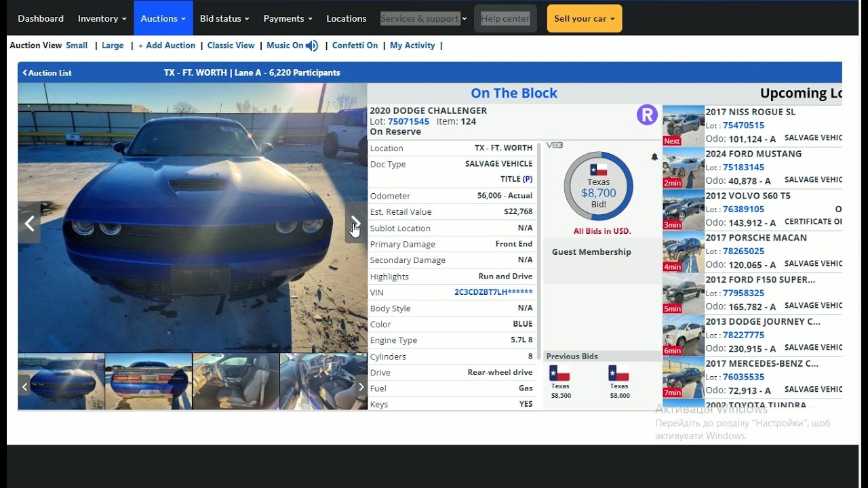Go back to the Auction List

tap(47, 73)
